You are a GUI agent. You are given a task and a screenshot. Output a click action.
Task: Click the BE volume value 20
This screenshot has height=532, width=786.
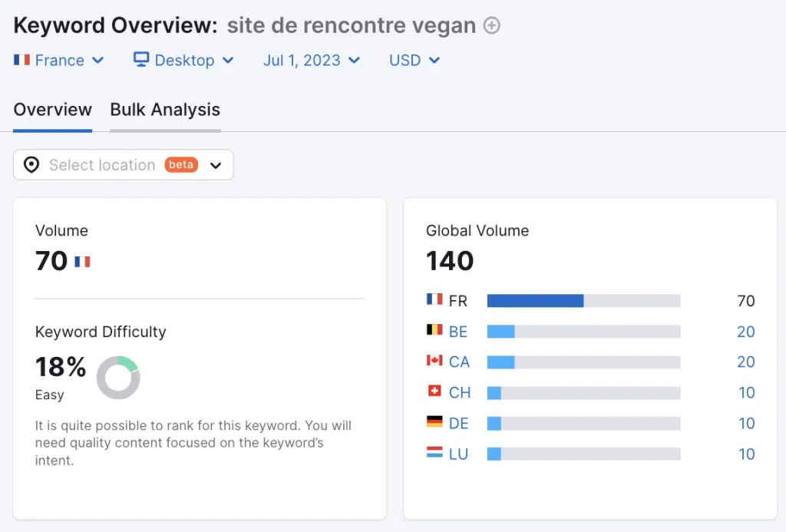click(746, 332)
